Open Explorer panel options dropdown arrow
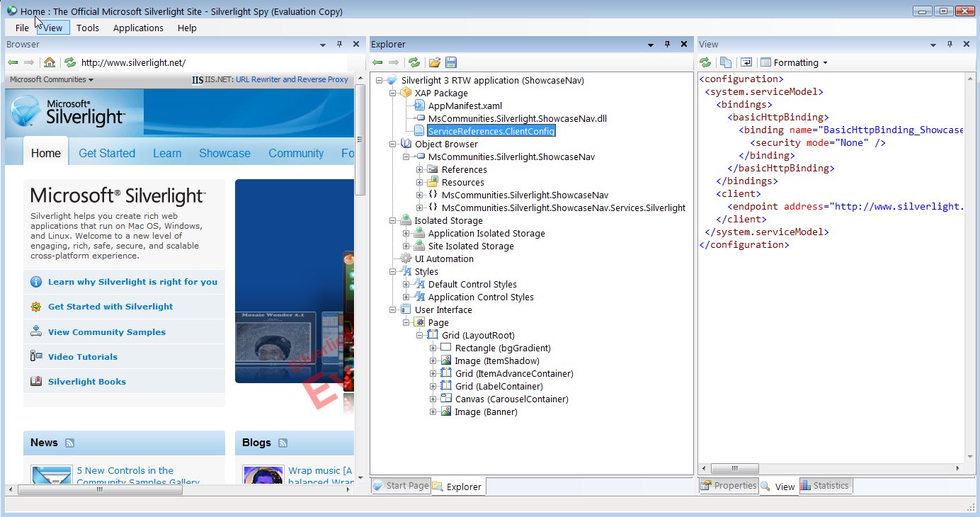This screenshot has height=517, width=980. coord(651,45)
